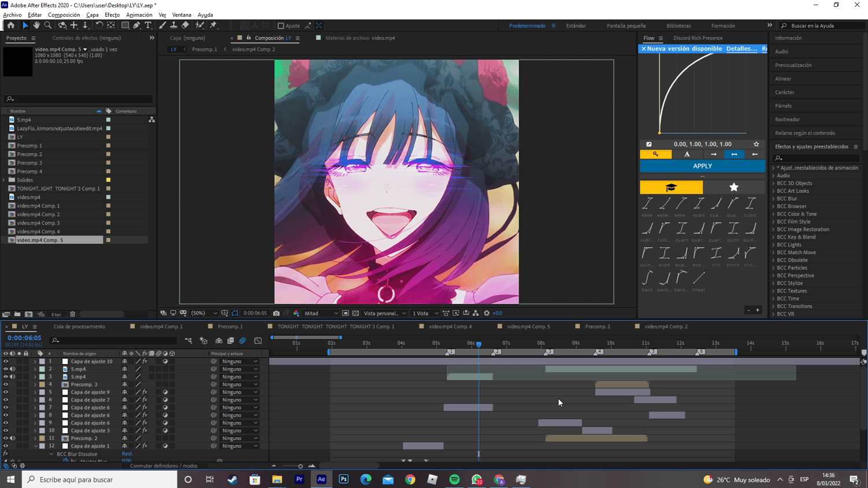Open Vista personal view dropdown
The height and width of the screenshot is (488, 868).
(x=384, y=313)
